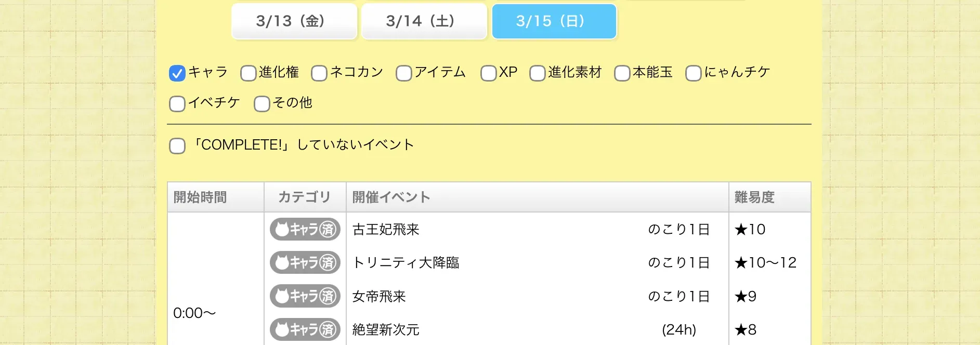Enable the COMPLETE! していないイベント filter
Viewport: 980px width, 345px height.
(177, 147)
